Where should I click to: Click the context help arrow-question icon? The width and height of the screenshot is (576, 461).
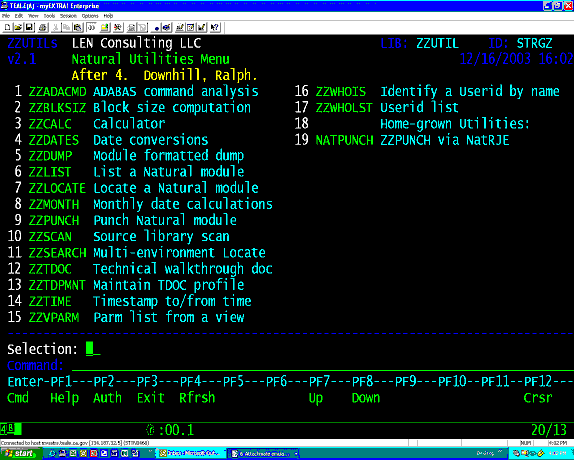point(215,27)
